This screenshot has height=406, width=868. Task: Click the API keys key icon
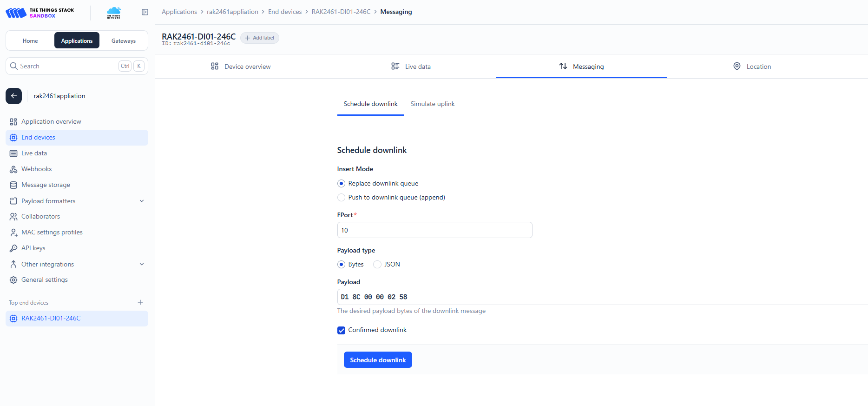(x=13, y=248)
